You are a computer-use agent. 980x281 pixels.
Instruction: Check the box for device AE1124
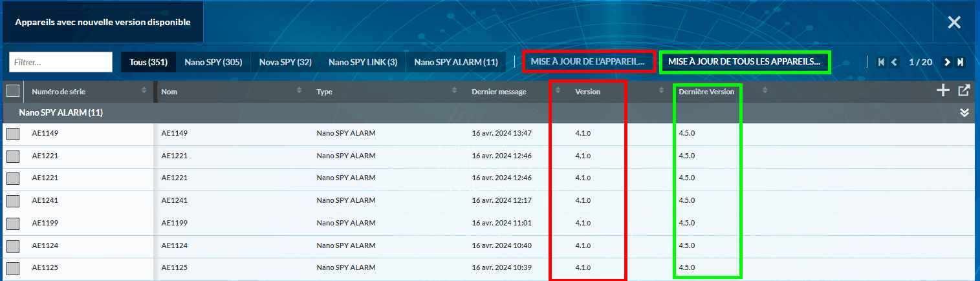[x=13, y=246]
